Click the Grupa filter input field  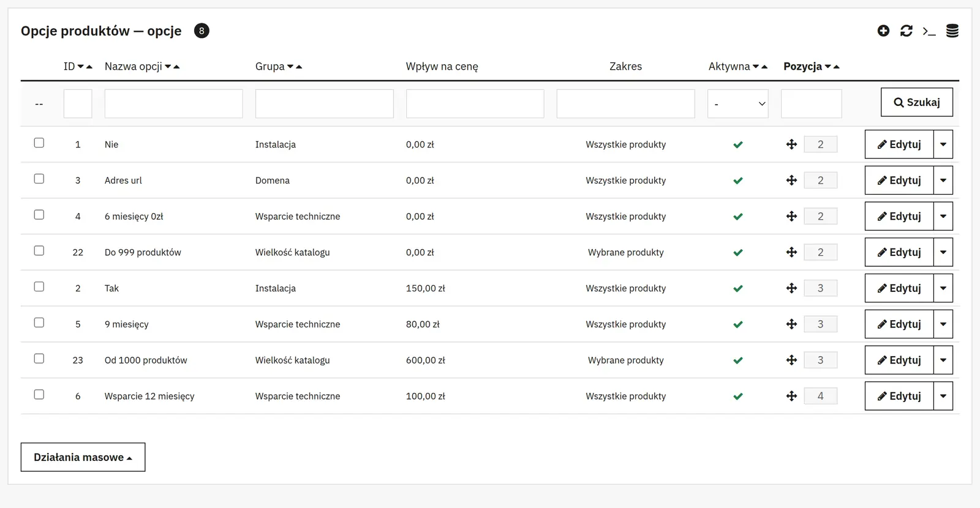[325, 103]
